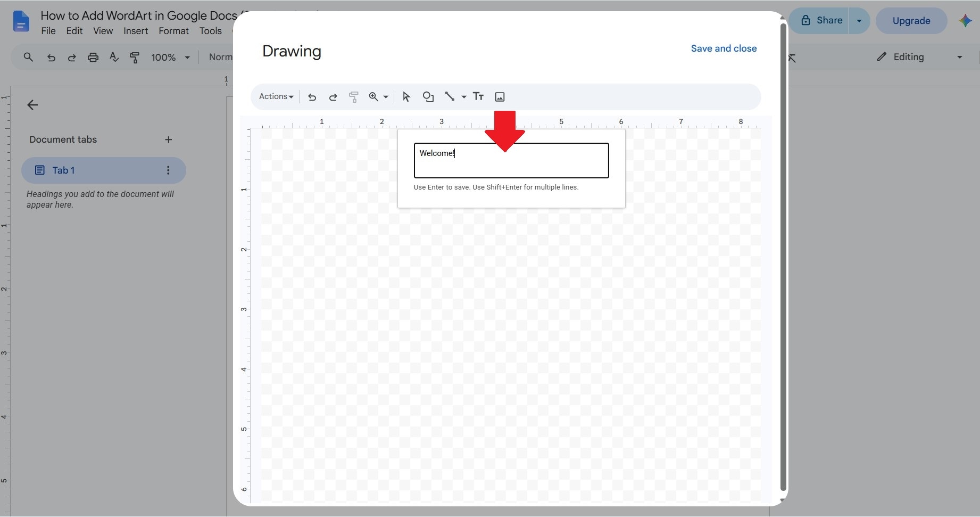The height and width of the screenshot is (517, 980).
Task: Open the Actions dropdown
Action: point(276,96)
